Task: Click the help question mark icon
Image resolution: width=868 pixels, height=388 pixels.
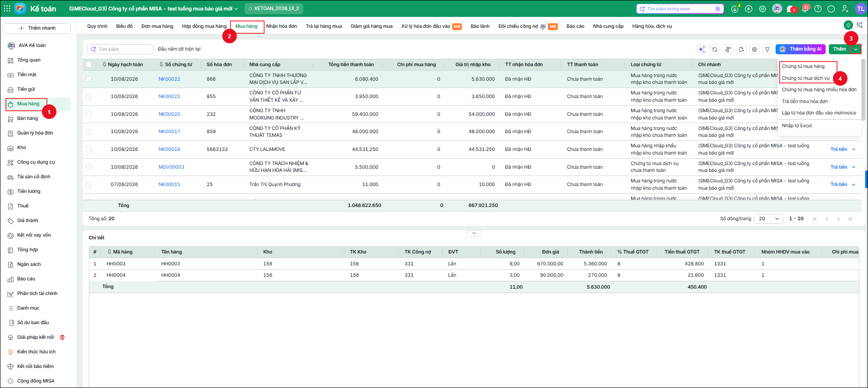Action: click(818, 9)
